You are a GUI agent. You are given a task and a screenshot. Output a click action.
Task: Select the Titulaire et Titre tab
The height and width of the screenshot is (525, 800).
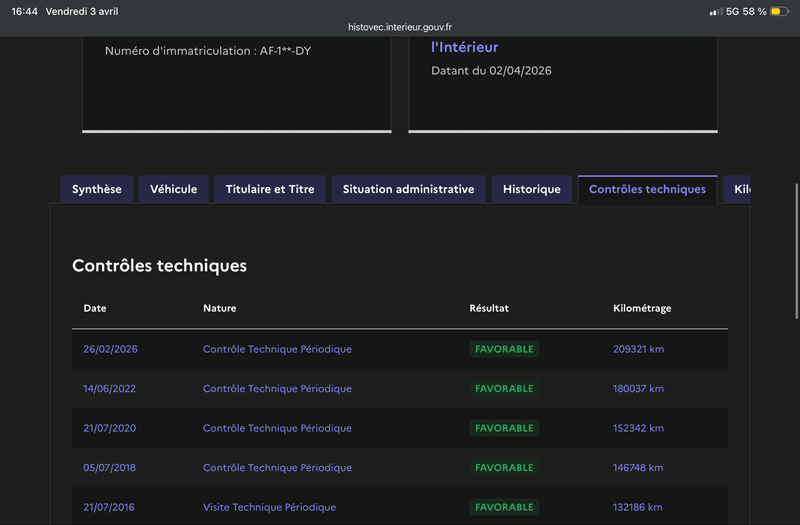click(270, 189)
